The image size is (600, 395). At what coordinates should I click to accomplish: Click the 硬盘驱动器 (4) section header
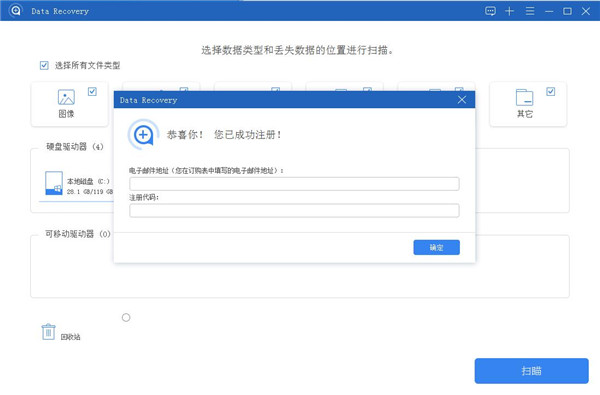click(x=75, y=147)
